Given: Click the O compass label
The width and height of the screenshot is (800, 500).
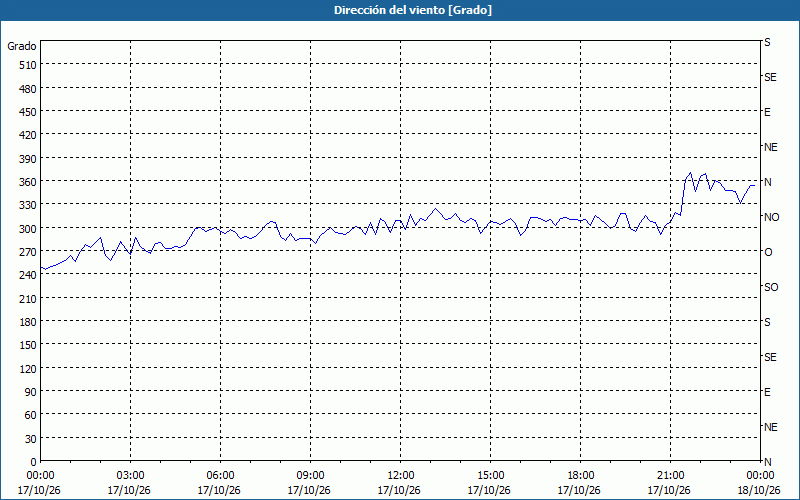Looking at the screenshot, I should click(x=768, y=252).
